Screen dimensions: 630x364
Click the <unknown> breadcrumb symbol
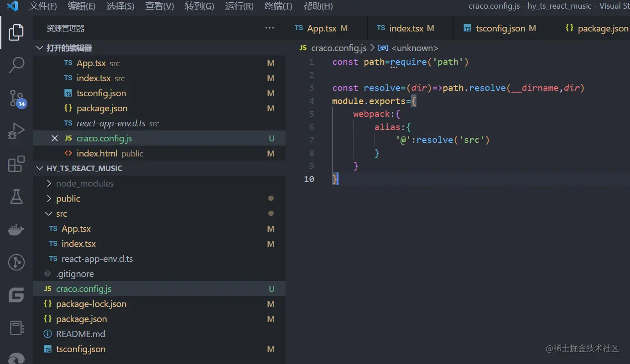(x=414, y=48)
